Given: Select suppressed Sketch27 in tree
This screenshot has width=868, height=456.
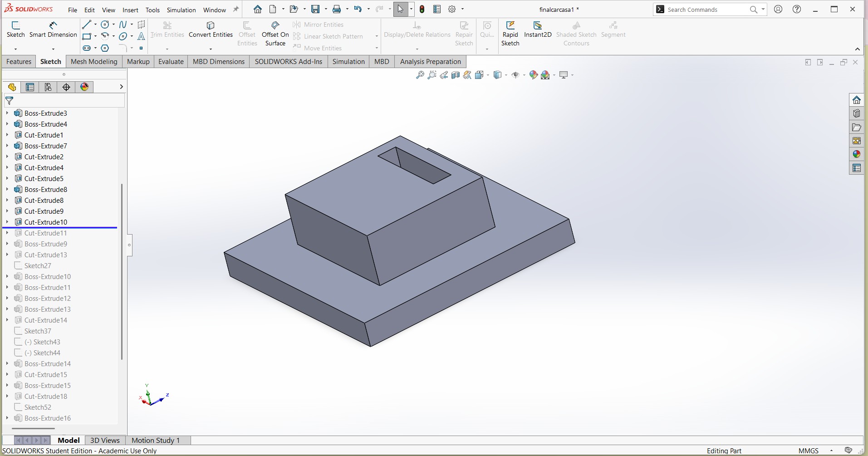Looking at the screenshot, I should pos(38,265).
